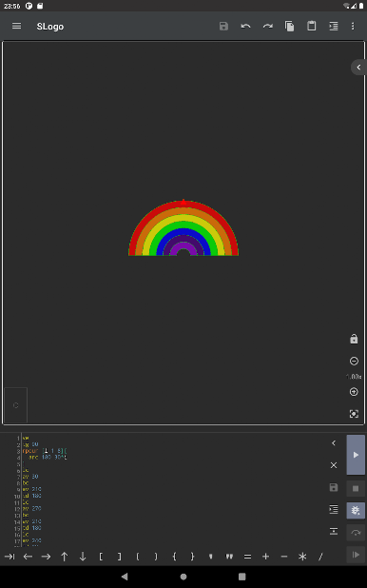
Task: Toggle debug mode with the bug icon
Action: [x=356, y=510]
